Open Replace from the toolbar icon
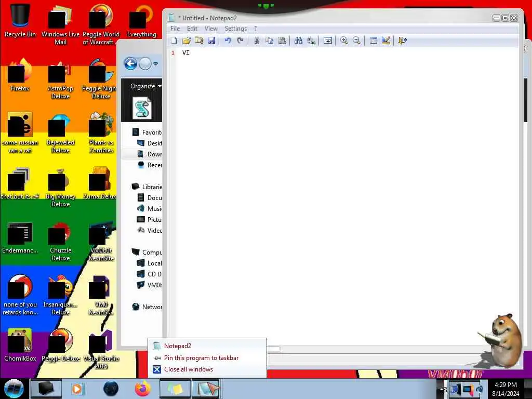The image size is (532, 399). click(311, 41)
